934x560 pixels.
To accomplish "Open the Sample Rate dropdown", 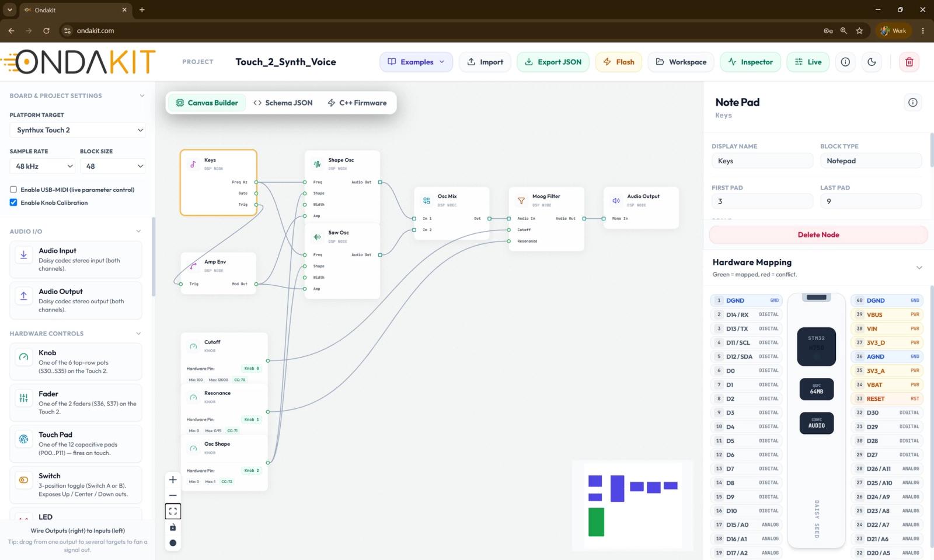I will tap(43, 166).
